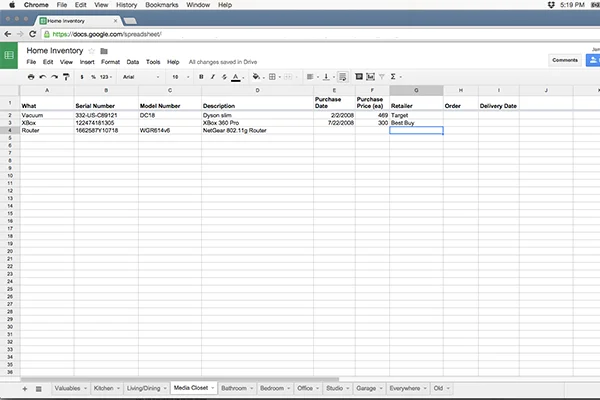Click the merge cells icon
The image size is (600, 400).
pos(288,77)
